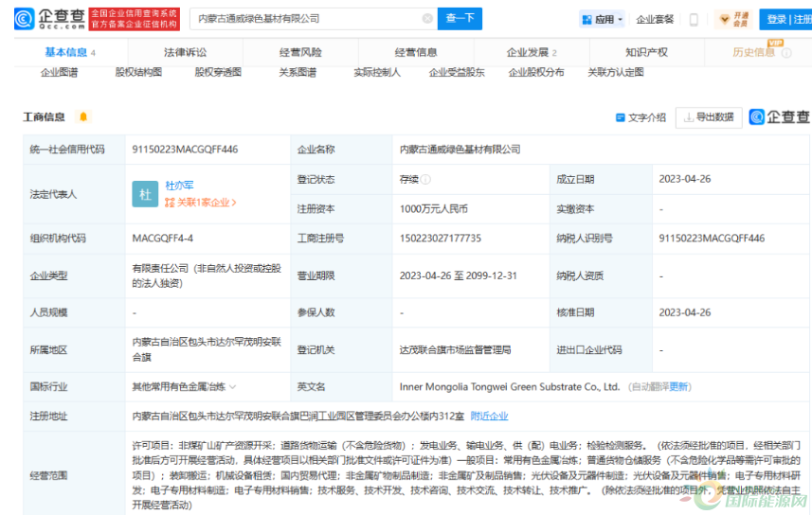
Task: Switch to the 知识产权 tab
Action: 646,52
